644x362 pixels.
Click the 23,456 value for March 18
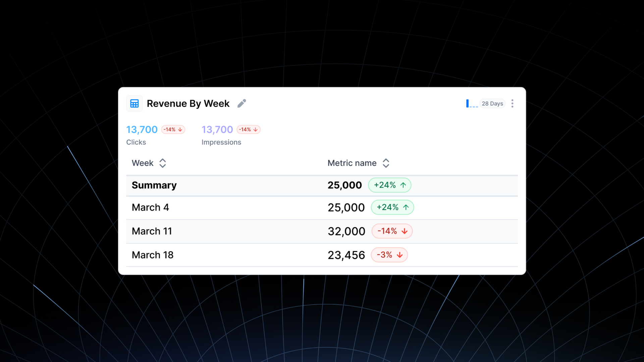pyautogui.click(x=346, y=255)
